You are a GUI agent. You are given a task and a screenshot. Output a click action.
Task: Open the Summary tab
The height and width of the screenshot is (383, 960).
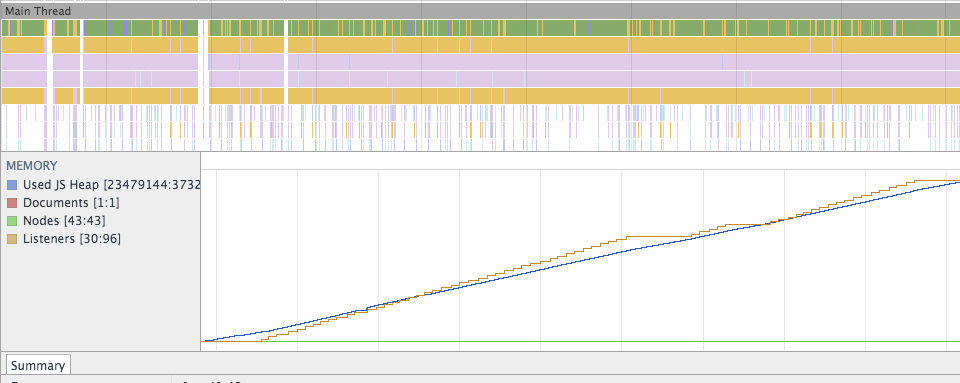coord(38,365)
